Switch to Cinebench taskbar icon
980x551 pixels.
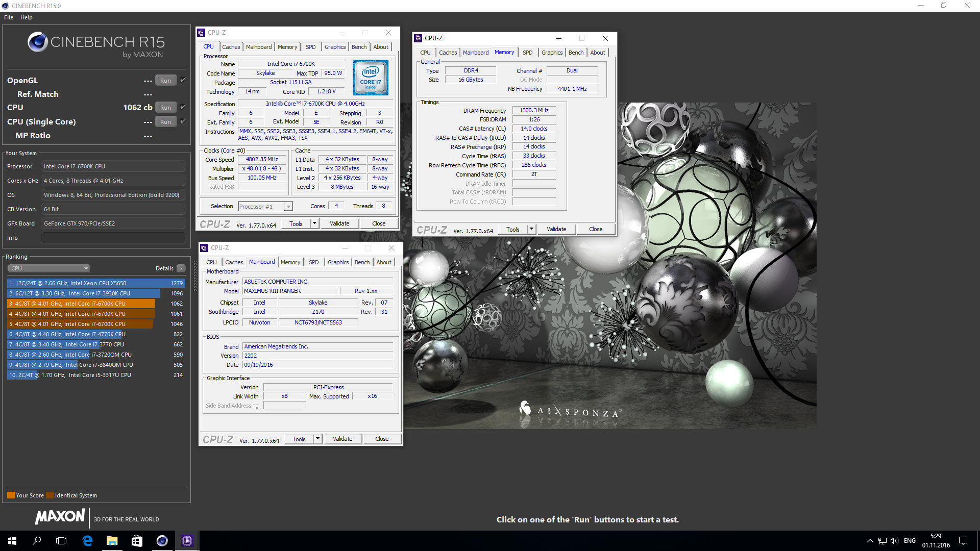(162, 541)
